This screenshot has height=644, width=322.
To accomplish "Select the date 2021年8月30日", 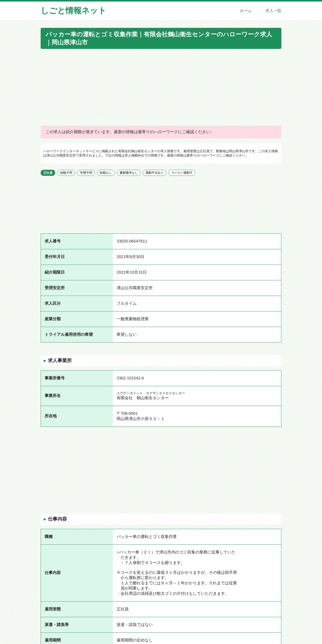I will pos(130,257).
